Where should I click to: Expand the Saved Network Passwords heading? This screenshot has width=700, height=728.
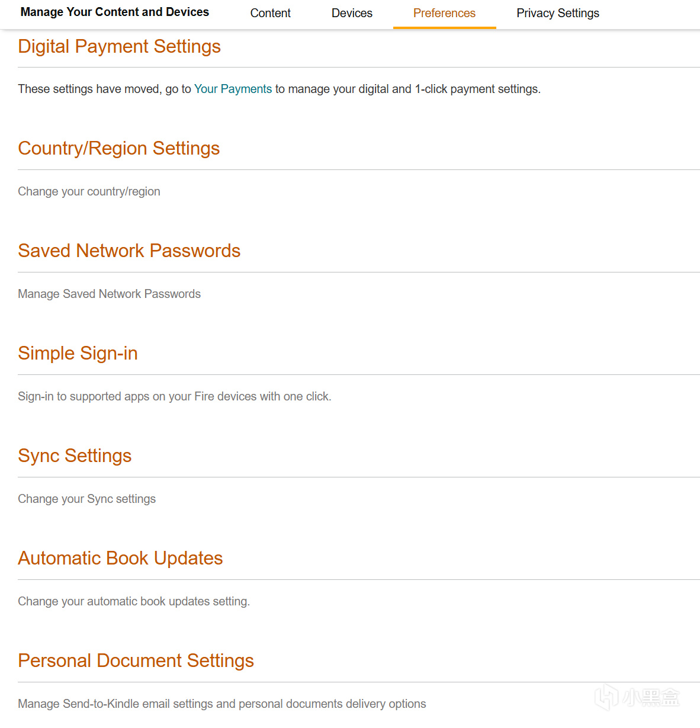click(129, 251)
